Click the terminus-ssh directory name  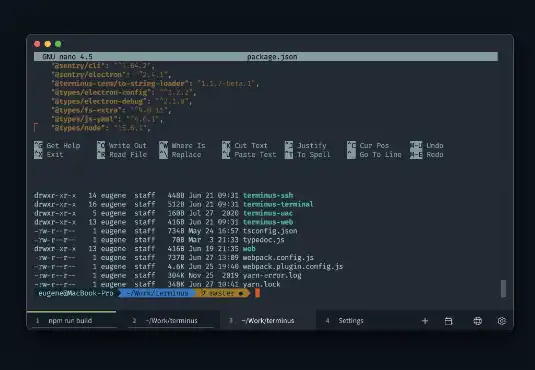[268, 195]
